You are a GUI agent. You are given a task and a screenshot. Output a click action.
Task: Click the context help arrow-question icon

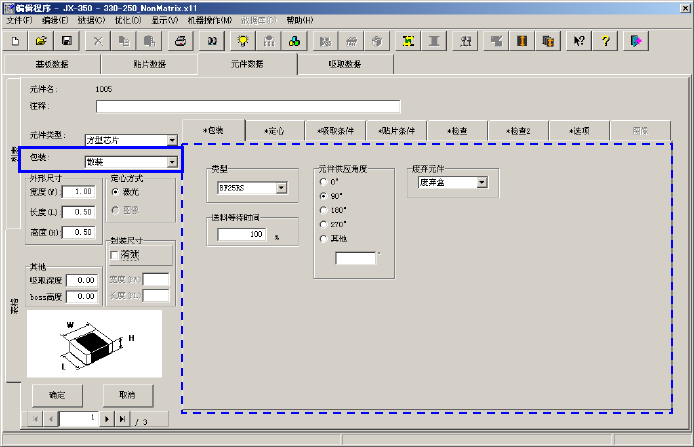[x=579, y=41]
